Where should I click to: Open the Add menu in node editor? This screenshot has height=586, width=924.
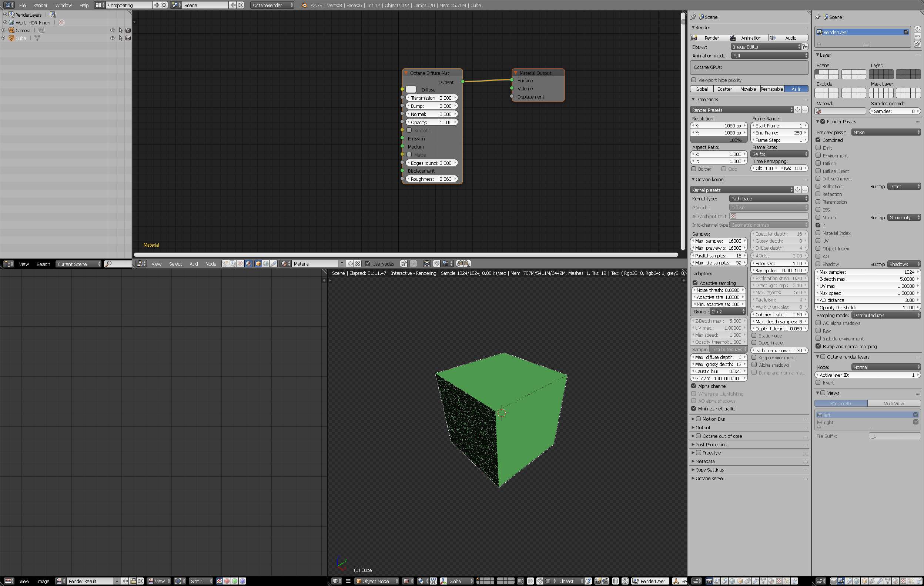pos(194,264)
